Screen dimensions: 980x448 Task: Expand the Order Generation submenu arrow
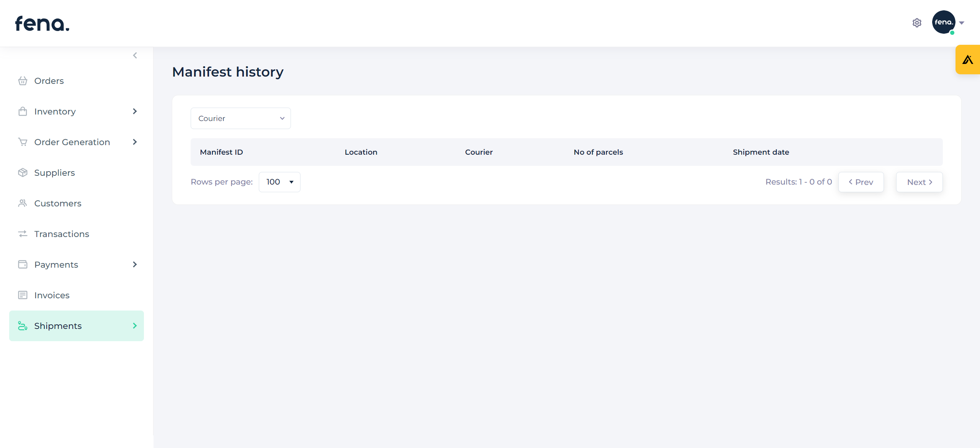pos(135,142)
